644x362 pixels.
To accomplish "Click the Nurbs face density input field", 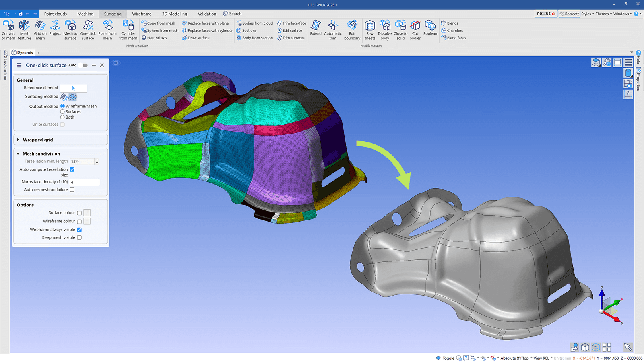I will click(85, 182).
